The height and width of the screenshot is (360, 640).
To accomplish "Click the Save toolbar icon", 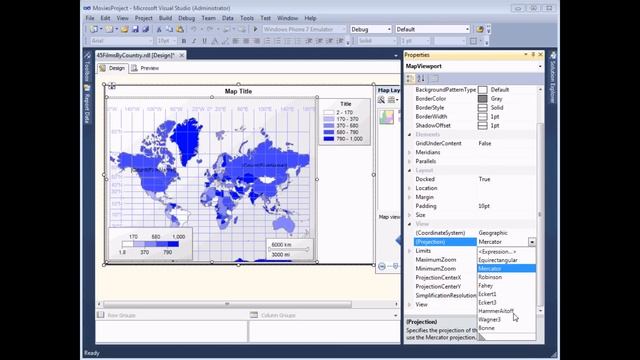I will coord(135,29).
